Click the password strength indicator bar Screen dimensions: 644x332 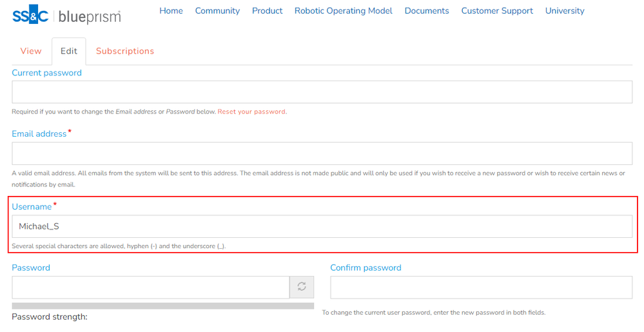coord(162,306)
